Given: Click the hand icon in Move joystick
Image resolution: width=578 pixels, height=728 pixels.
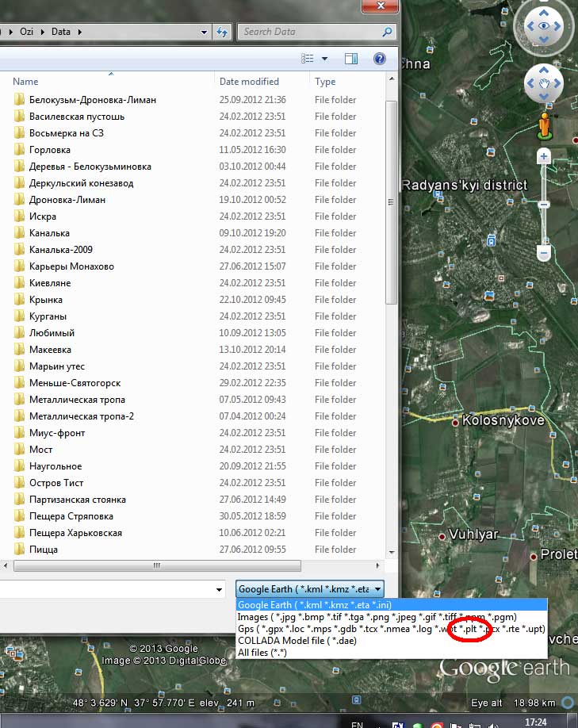Looking at the screenshot, I should (544, 82).
